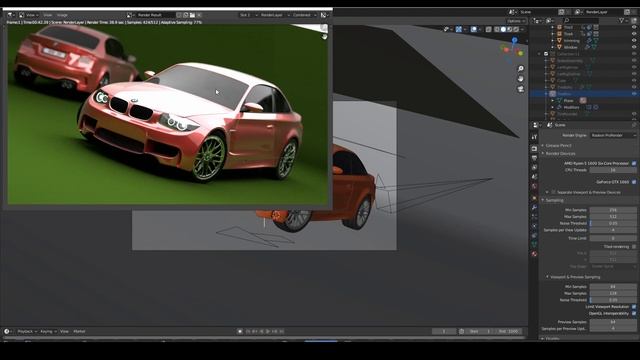Toggle OpenGL Interoperability checkbox
Image resolution: width=640 pixels, height=360 pixels.
tap(634, 313)
